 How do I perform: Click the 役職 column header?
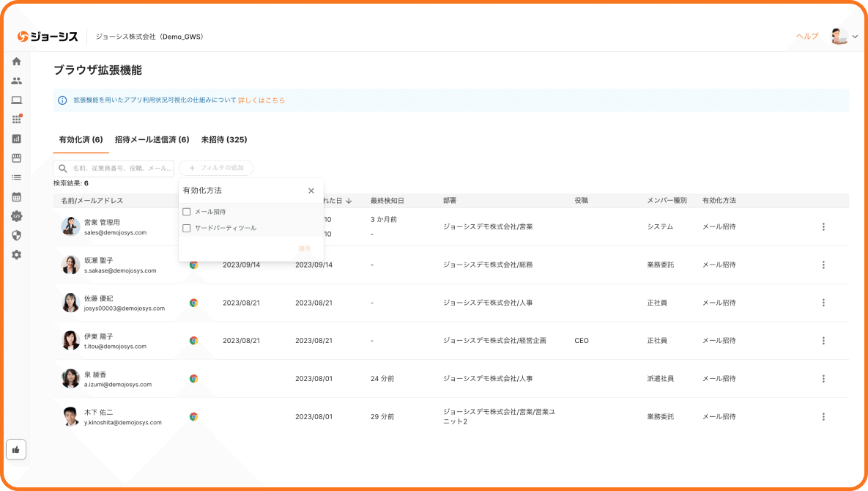[582, 201]
